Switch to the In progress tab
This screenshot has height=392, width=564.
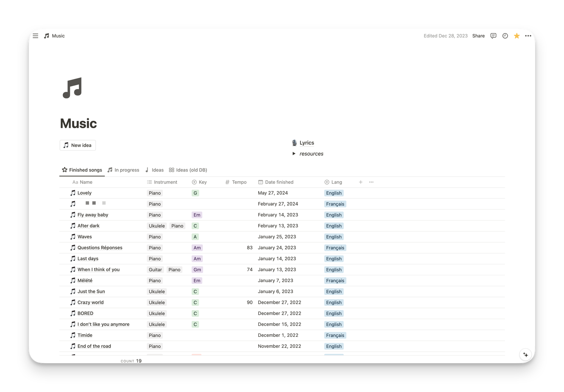(x=123, y=170)
